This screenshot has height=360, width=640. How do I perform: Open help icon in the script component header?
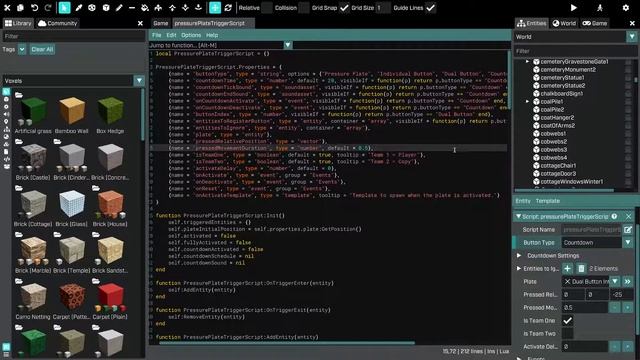(614, 216)
